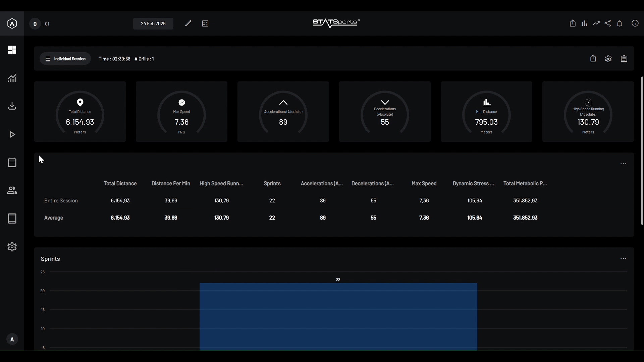
Task: Open the Sprints chart three-dot menu
Action: [x=623, y=259]
